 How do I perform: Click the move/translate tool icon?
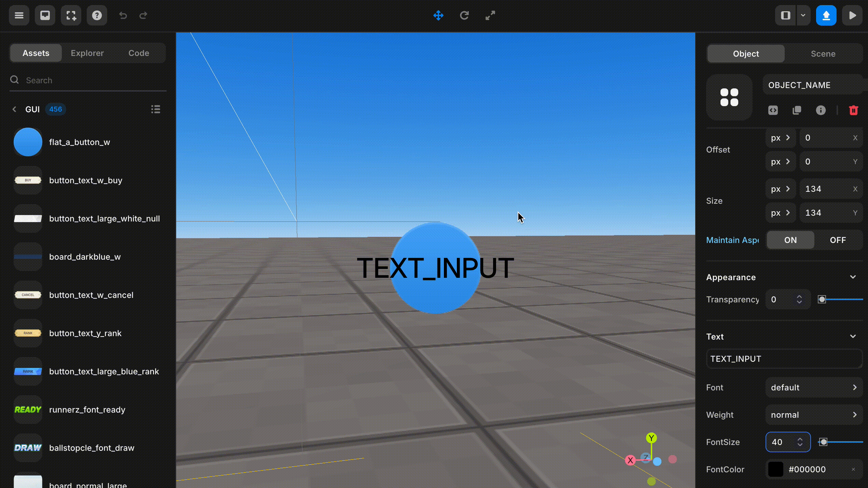click(x=438, y=15)
